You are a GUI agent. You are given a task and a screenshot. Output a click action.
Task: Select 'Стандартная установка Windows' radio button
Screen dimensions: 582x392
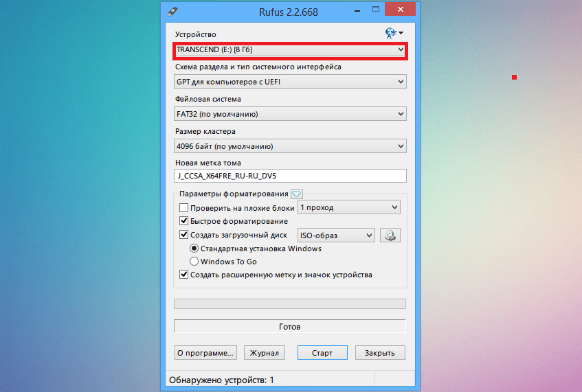point(194,248)
